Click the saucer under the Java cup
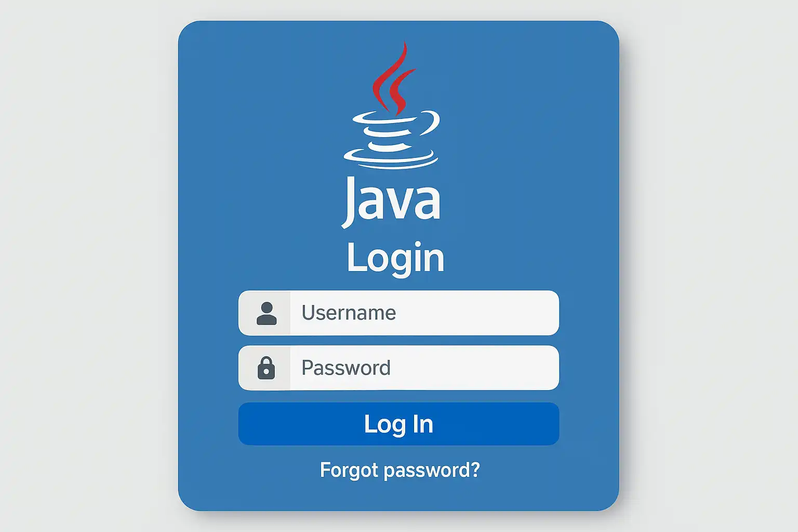Screen dimensions: 798x532 click(391, 158)
